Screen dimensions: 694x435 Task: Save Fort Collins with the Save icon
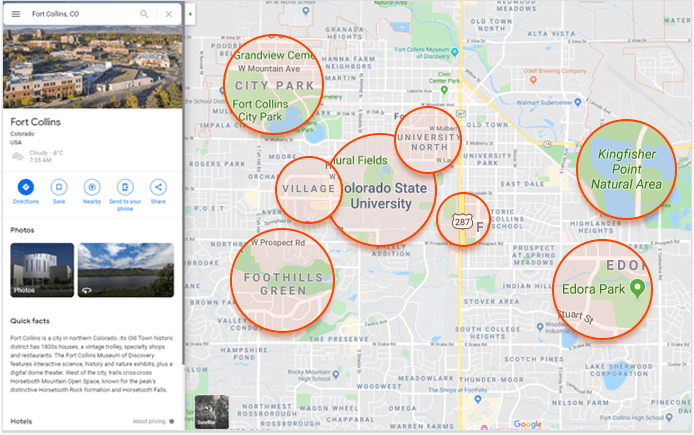59,187
